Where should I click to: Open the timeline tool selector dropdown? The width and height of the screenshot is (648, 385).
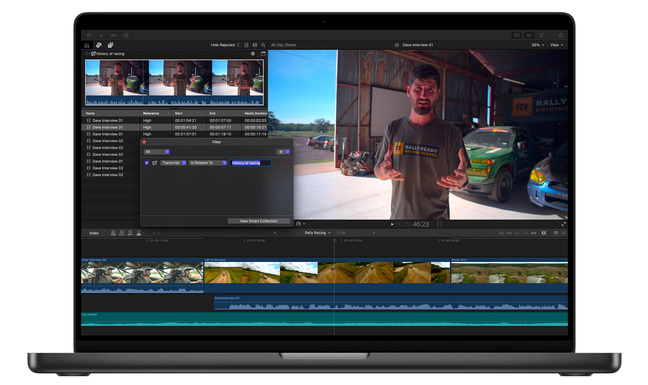click(155, 233)
